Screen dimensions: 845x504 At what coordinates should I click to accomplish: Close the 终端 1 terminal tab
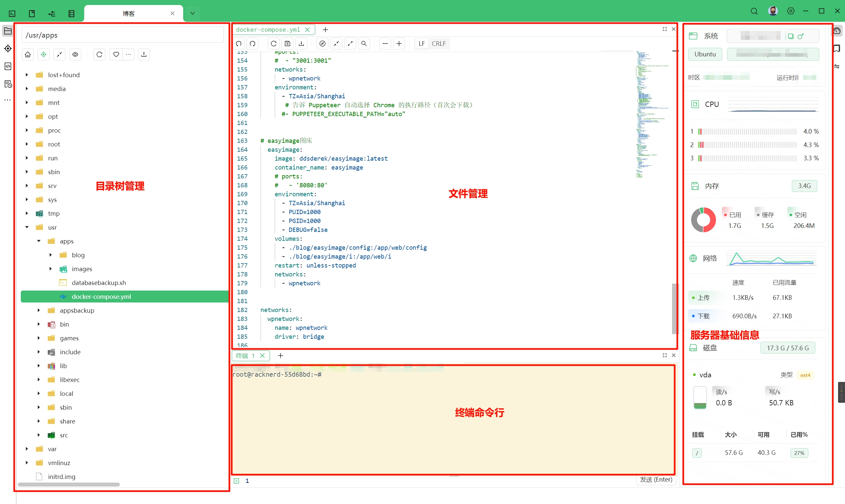tap(262, 356)
